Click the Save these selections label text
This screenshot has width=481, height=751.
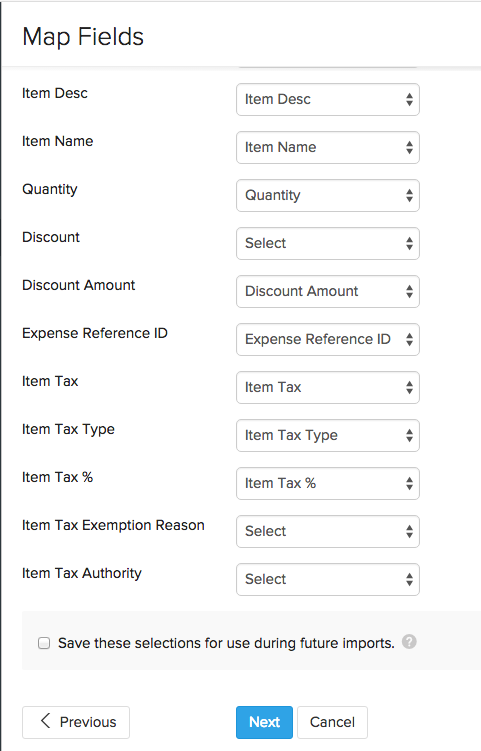pyautogui.click(x=226, y=643)
